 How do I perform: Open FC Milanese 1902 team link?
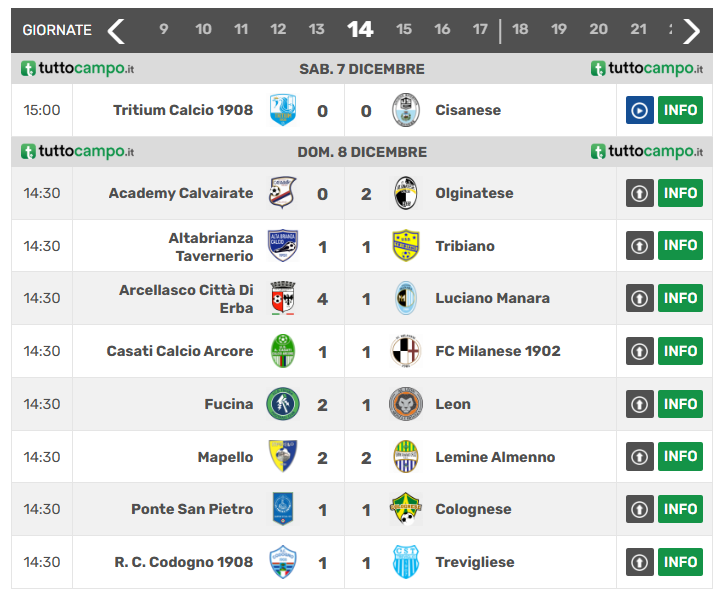click(498, 351)
